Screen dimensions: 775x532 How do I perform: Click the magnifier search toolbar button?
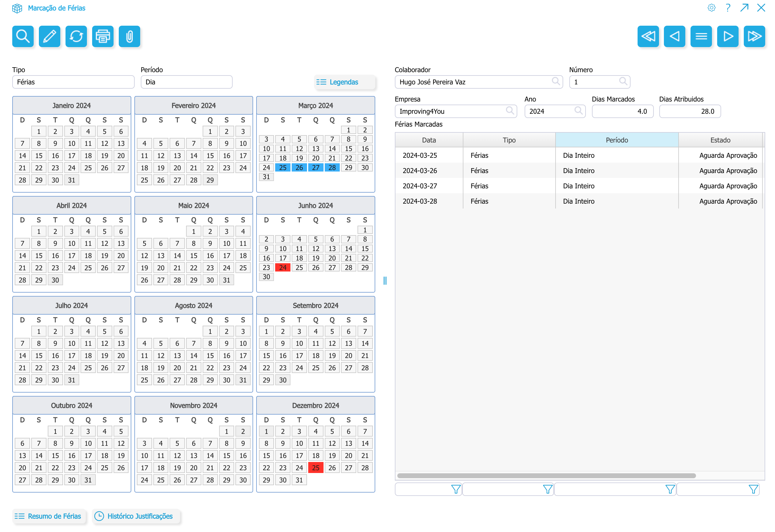click(23, 36)
